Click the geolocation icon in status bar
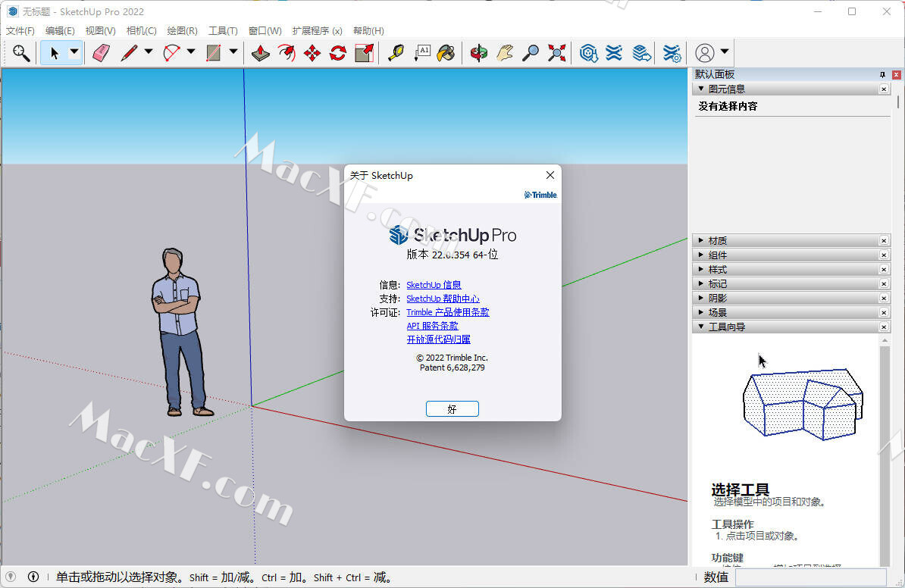Screen dimensions: 905x588 (11, 577)
